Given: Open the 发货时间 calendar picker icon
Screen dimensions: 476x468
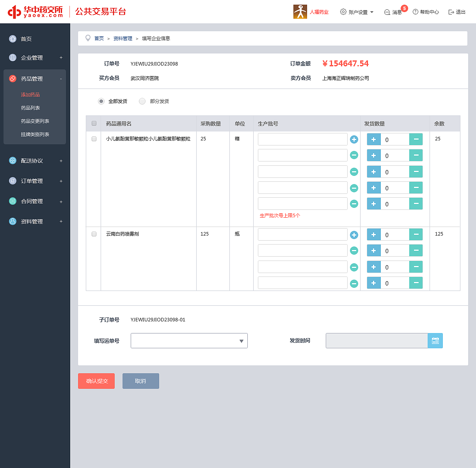Looking at the screenshot, I should [435, 340].
